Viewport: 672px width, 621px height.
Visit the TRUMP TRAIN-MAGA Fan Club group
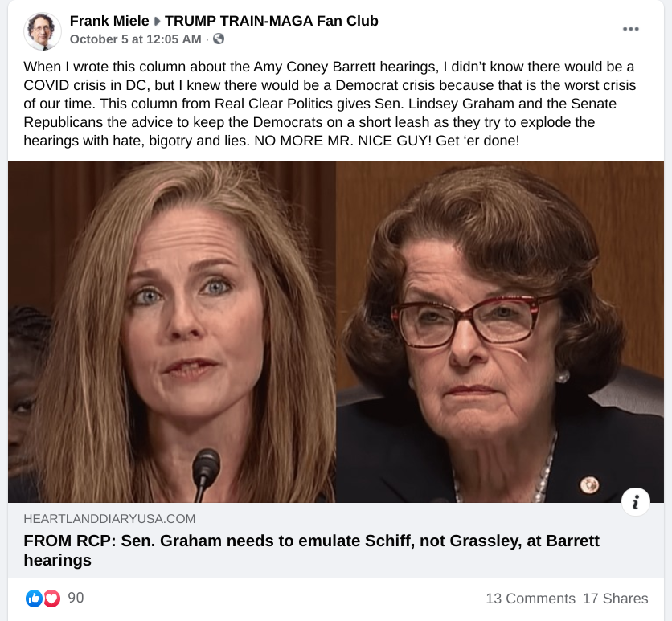[271, 21]
